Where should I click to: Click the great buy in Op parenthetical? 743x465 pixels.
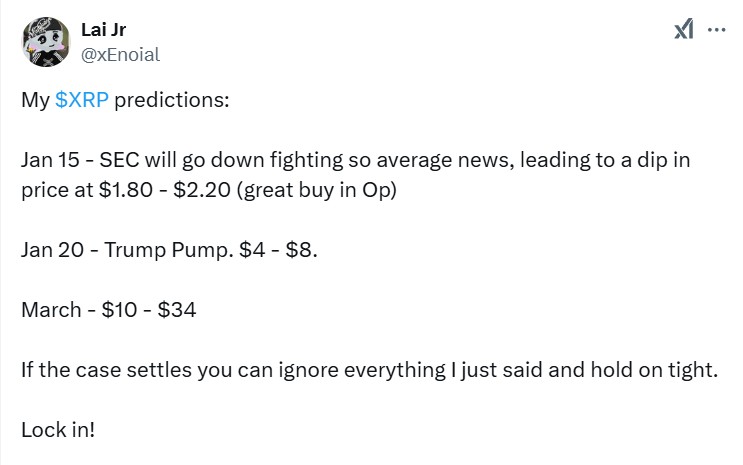pyautogui.click(x=317, y=190)
